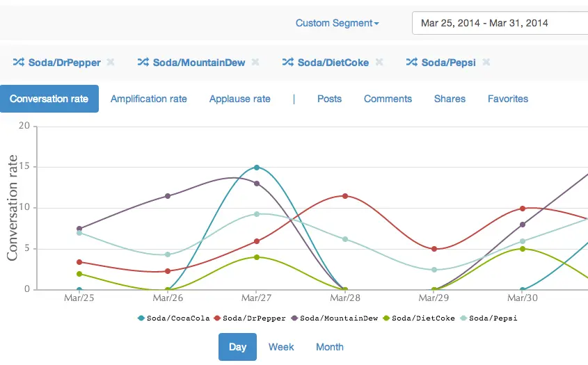588x365 pixels.
Task: Open the date range picker field
Action: click(x=500, y=23)
